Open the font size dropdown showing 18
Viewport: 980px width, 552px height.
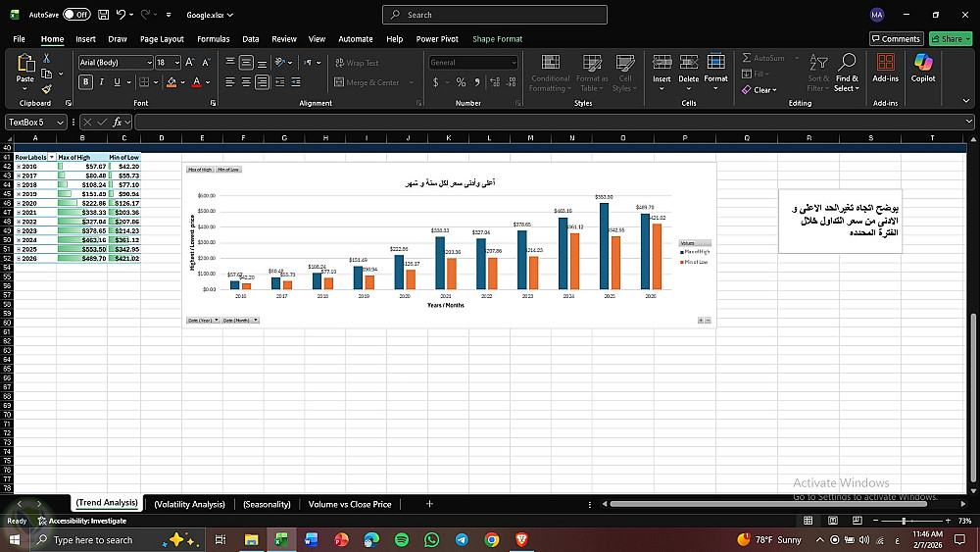(x=176, y=63)
